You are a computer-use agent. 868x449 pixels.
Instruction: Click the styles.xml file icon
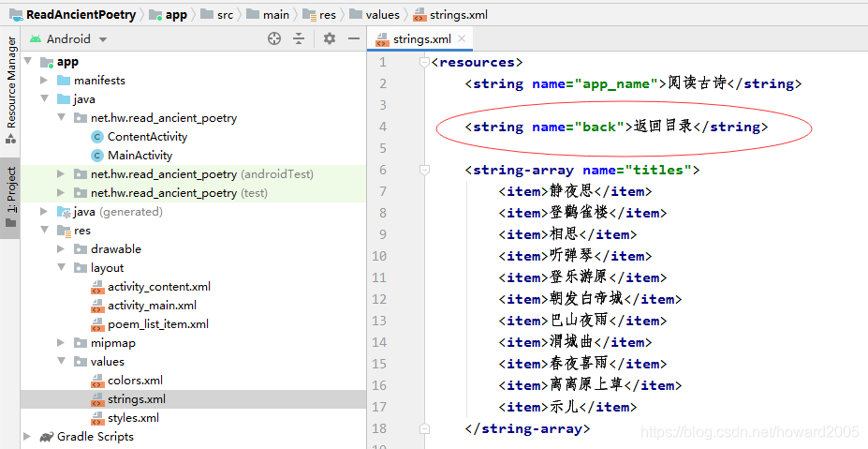(97, 418)
